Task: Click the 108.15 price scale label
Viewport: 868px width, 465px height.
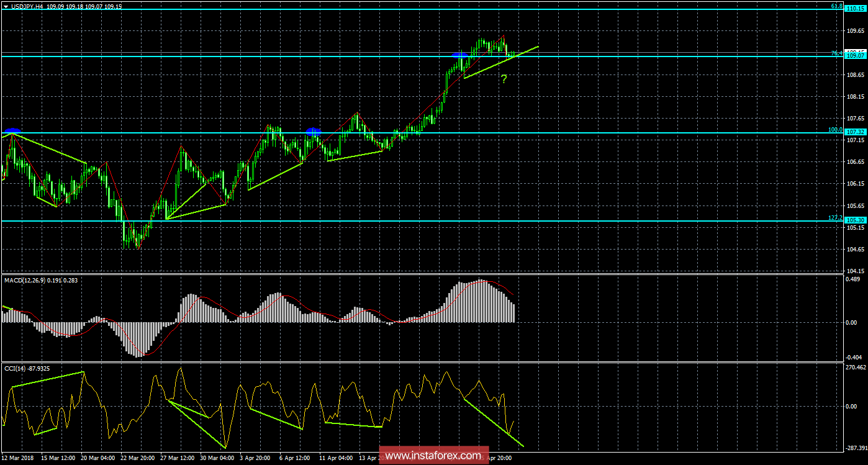Action: [857, 96]
